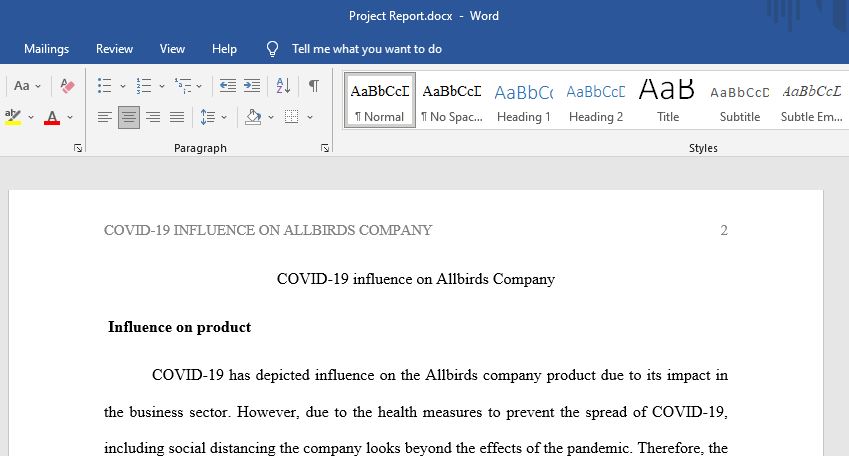Open the Font dialog launcher
849x456 pixels.
coord(78,148)
